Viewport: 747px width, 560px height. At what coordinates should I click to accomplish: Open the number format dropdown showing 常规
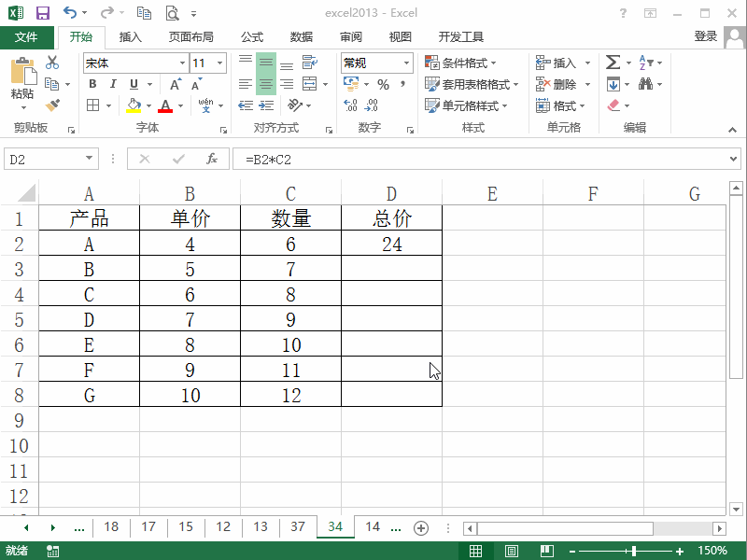click(374, 63)
